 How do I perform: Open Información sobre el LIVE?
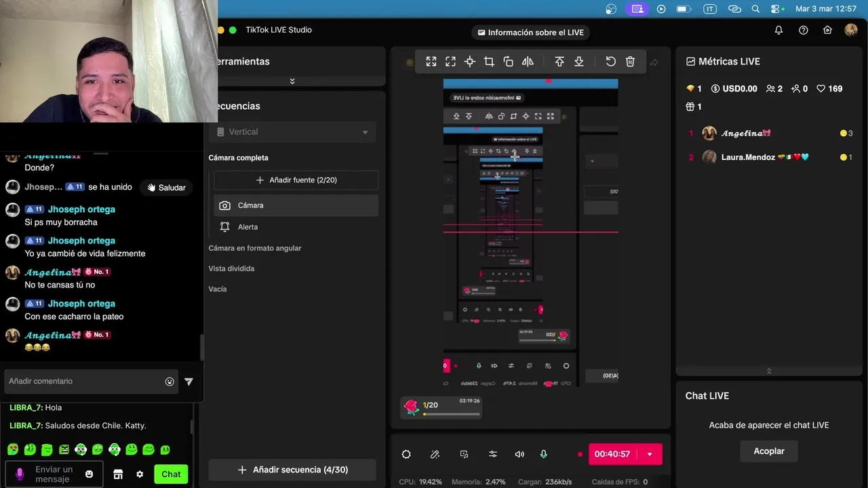pyautogui.click(x=530, y=33)
